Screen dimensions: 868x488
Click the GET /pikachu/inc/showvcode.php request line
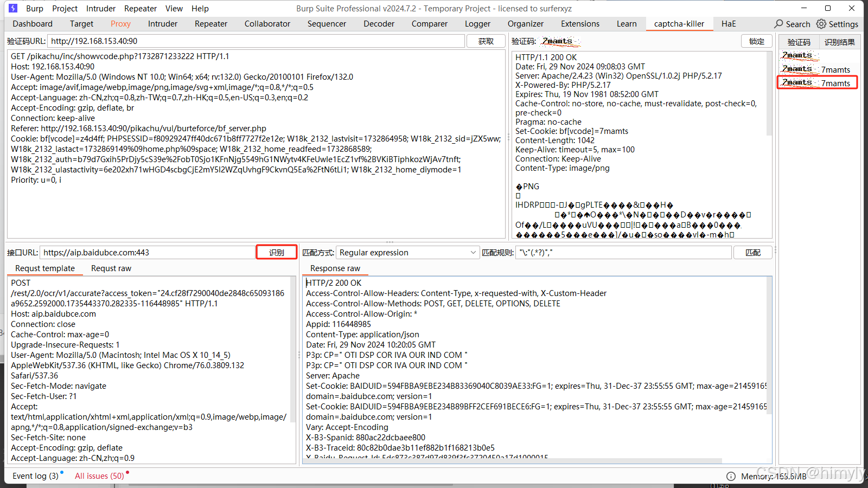[120, 56]
